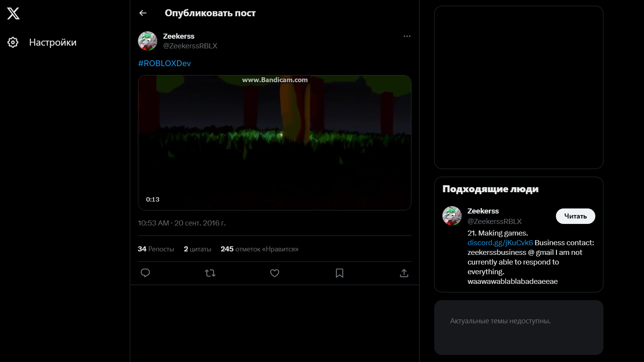
Task: Open the post's three-dot more menu
Action: 407,36
